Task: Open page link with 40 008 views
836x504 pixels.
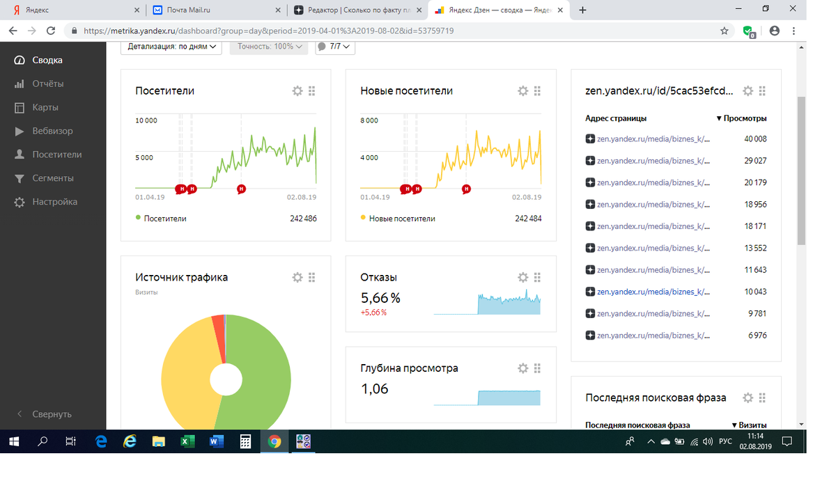Action: (653, 139)
